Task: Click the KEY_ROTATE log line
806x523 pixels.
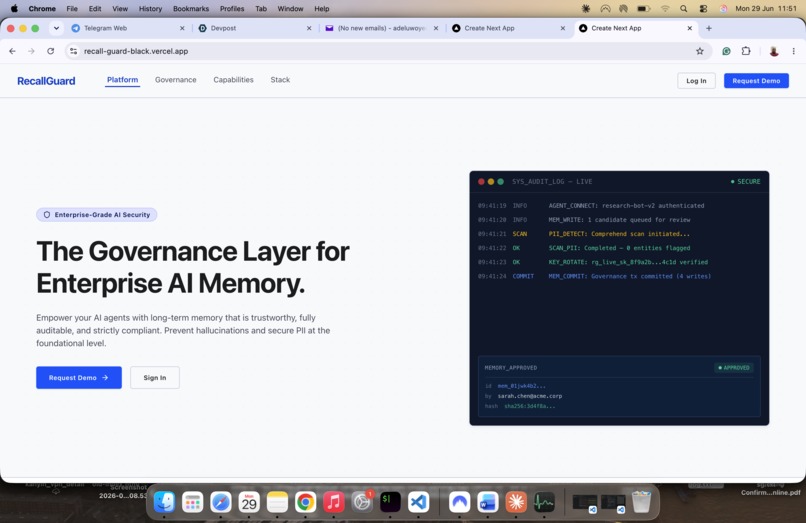Action: click(593, 262)
